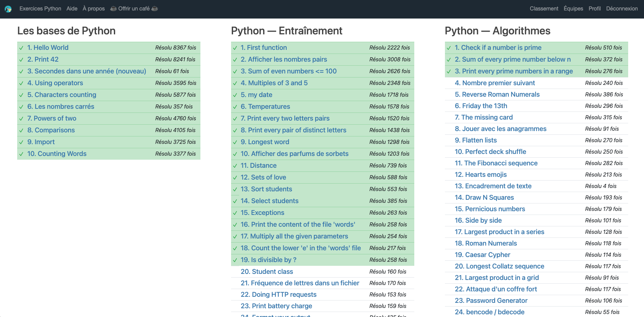Select the Doing HTTP requests exercise
The width and height of the screenshot is (644, 317).
(279, 294)
